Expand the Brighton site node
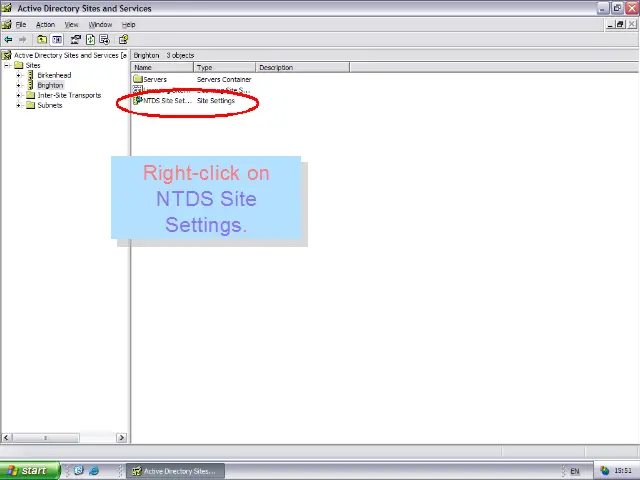Image resolution: width=640 pixels, height=480 pixels. tap(18, 85)
